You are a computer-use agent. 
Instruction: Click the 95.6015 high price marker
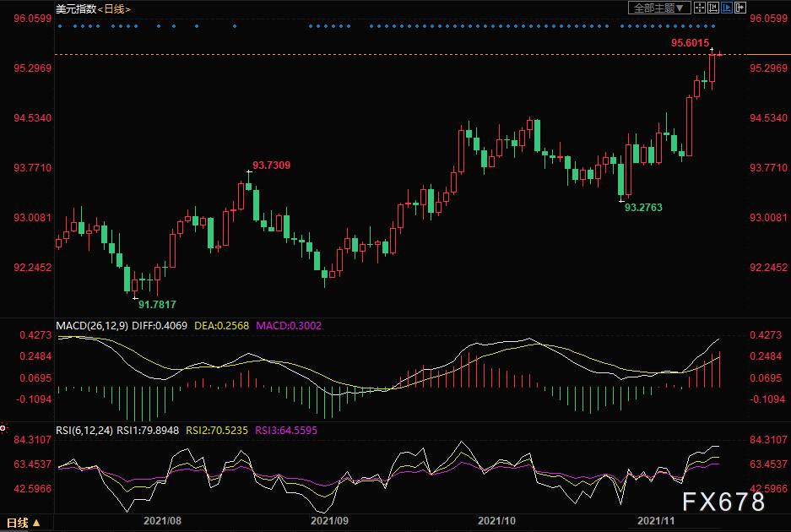pyautogui.click(x=690, y=42)
